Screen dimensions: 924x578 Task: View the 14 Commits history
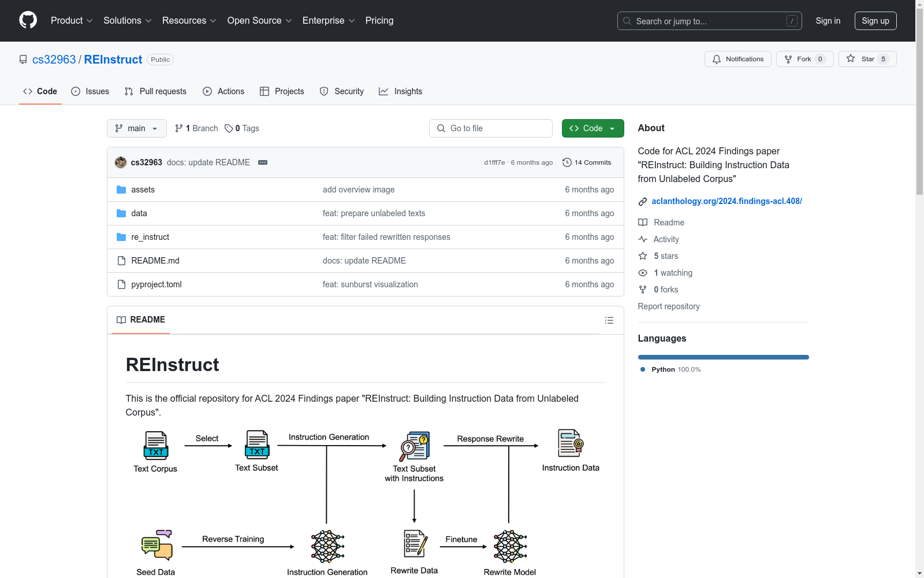point(587,162)
